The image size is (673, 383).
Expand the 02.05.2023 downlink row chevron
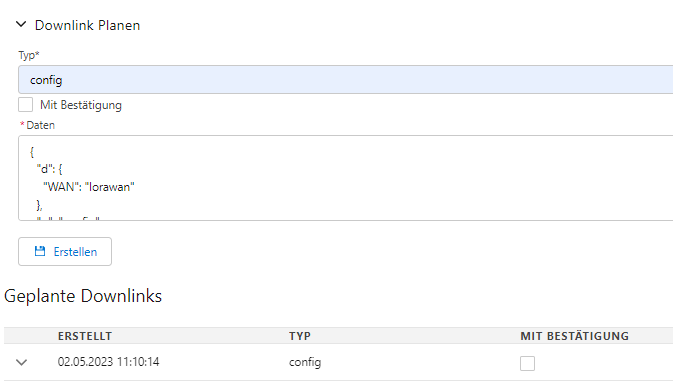click(21, 362)
